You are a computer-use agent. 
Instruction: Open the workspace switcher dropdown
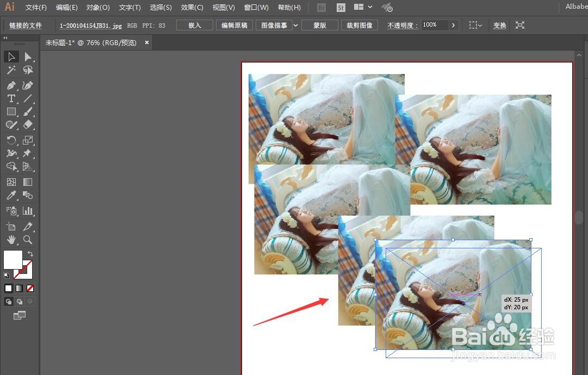362,7
